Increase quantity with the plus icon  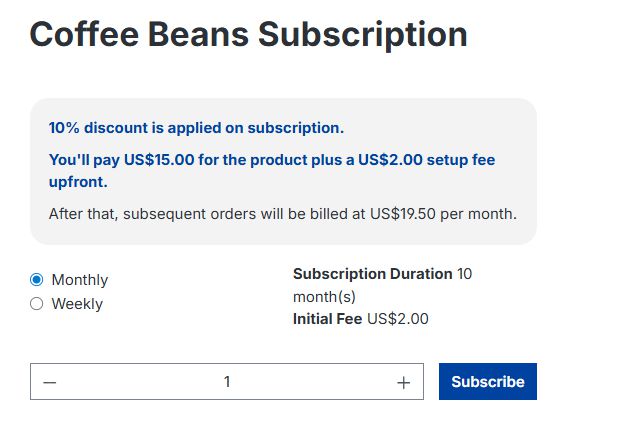point(403,382)
